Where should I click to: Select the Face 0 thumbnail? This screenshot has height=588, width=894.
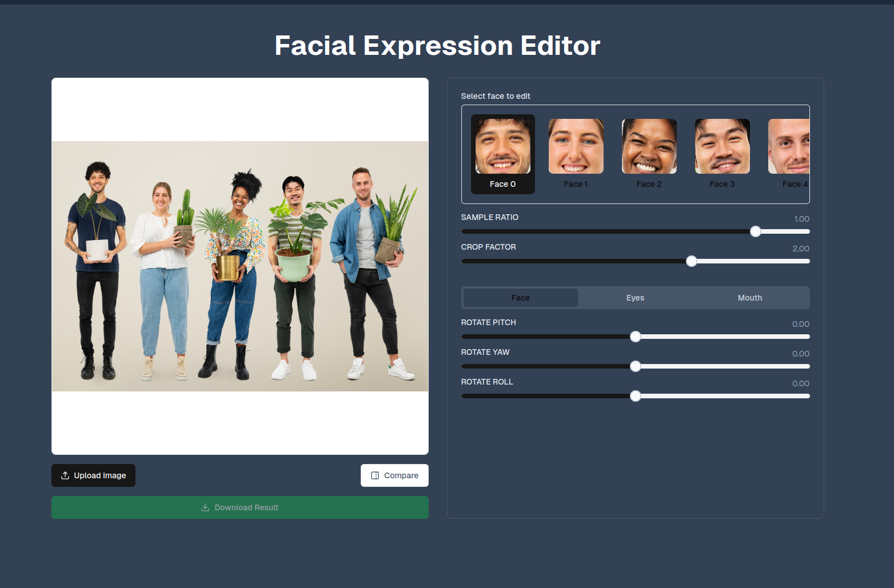(x=503, y=154)
